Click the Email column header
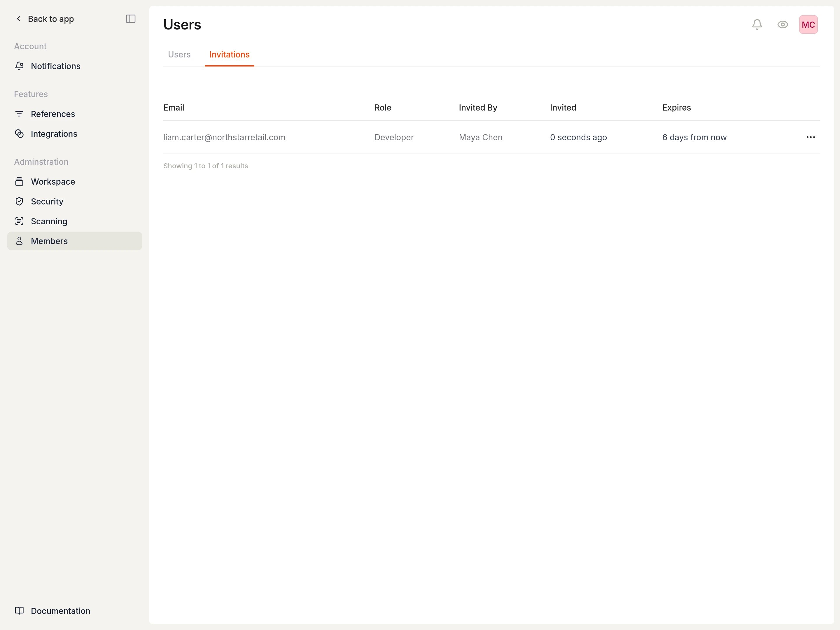The image size is (840, 630). point(174,107)
